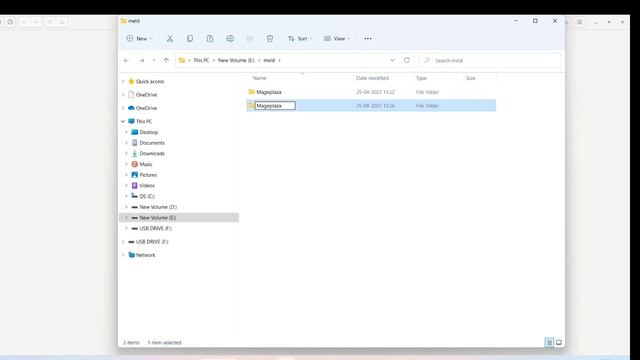The width and height of the screenshot is (640, 360).
Task: Expand the Network node
Action: [x=123, y=255]
